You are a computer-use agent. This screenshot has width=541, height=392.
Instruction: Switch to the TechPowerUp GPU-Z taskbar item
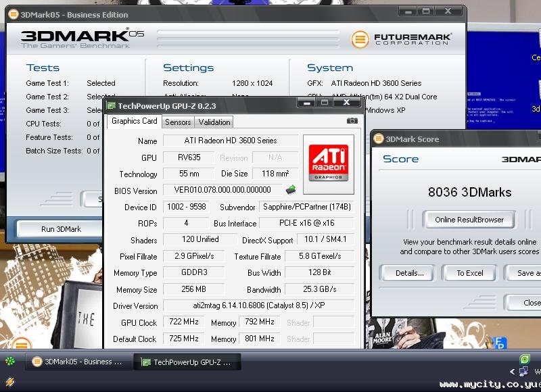187,362
